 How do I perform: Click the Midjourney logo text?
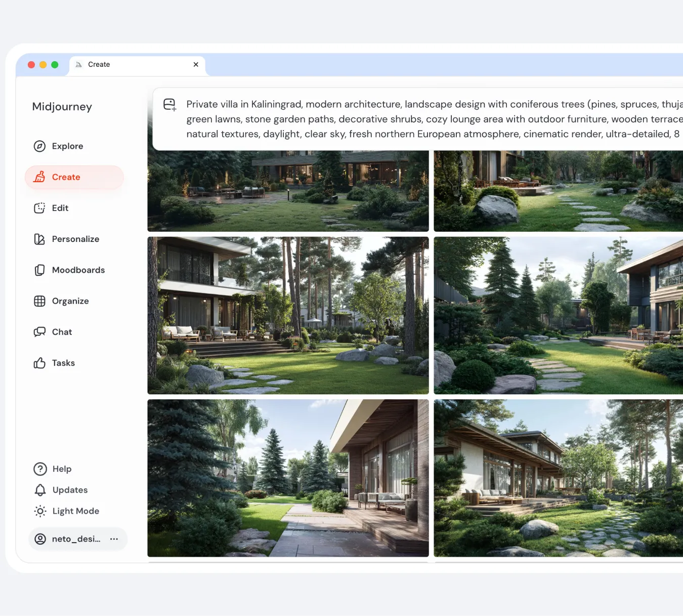[62, 107]
